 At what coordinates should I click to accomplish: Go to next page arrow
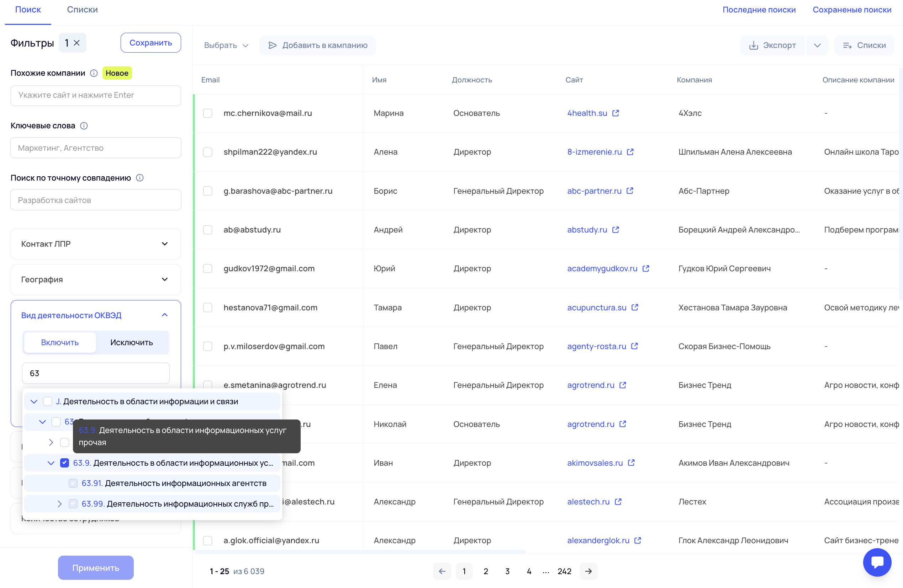pyautogui.click(x=588, y=571)
